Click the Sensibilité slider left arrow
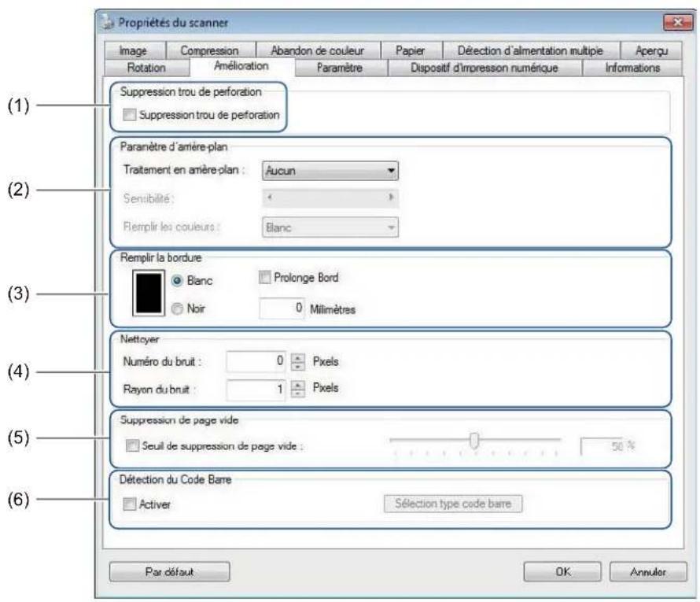This screenshot has width=700, height=602. click(270, 197)
